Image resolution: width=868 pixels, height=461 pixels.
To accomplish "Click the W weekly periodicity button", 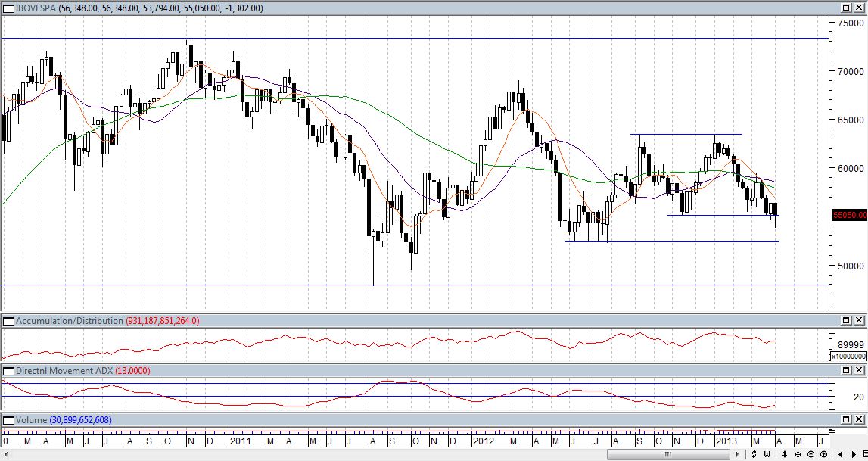I will [x=768, y=454].
